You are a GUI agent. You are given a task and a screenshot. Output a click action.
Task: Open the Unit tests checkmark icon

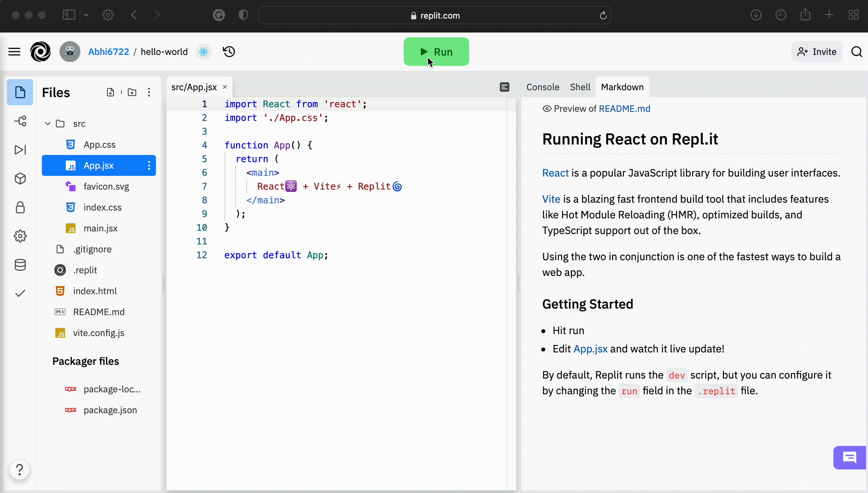coord(20,293)
